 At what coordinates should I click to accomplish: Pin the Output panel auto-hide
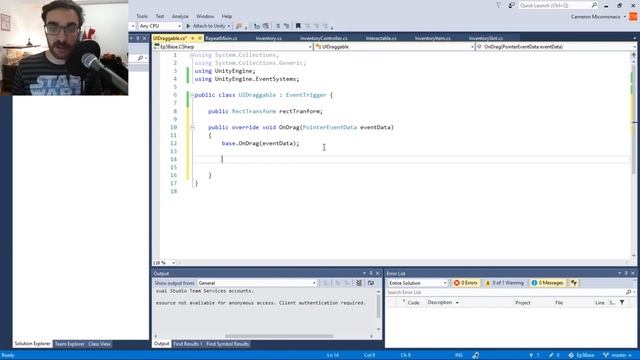pos(371,273)
